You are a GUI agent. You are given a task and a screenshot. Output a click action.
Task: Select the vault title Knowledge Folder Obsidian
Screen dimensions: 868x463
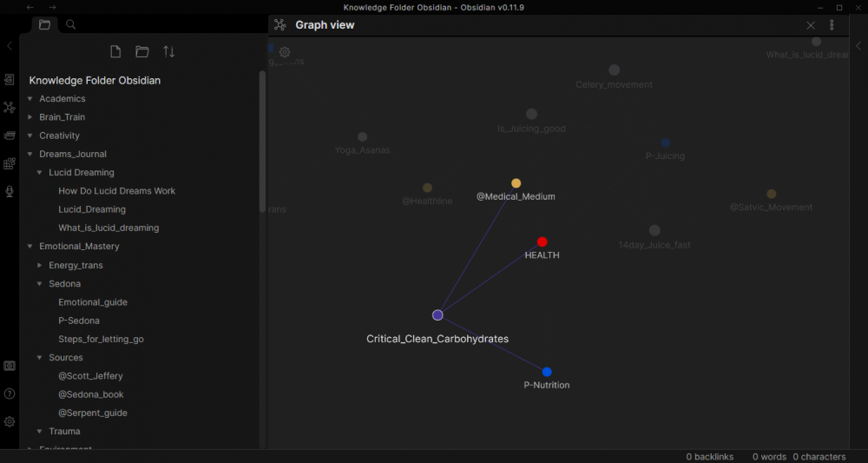pos(95,80)
